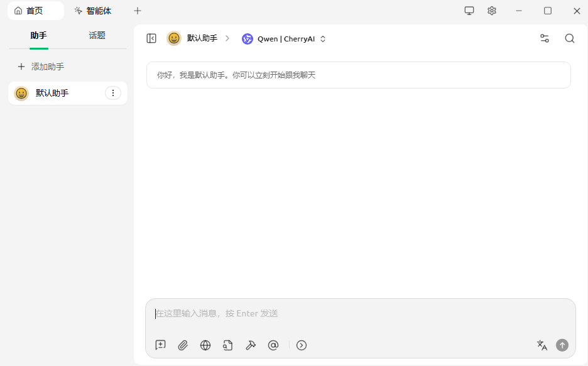Add a new tab with the plus icon

137,11
